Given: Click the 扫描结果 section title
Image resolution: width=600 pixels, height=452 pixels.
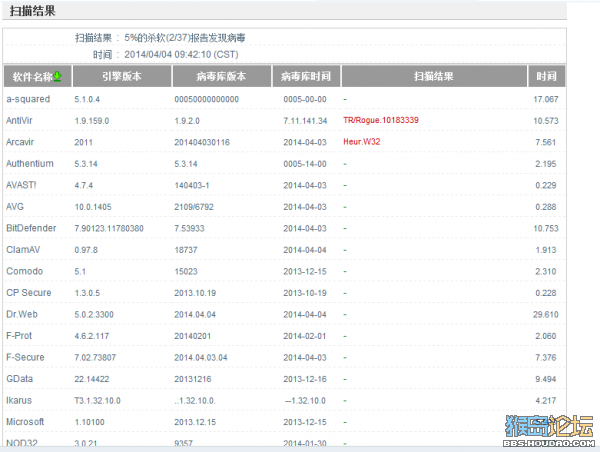Looking at the screenshot, I should click(x=33, y=11).
